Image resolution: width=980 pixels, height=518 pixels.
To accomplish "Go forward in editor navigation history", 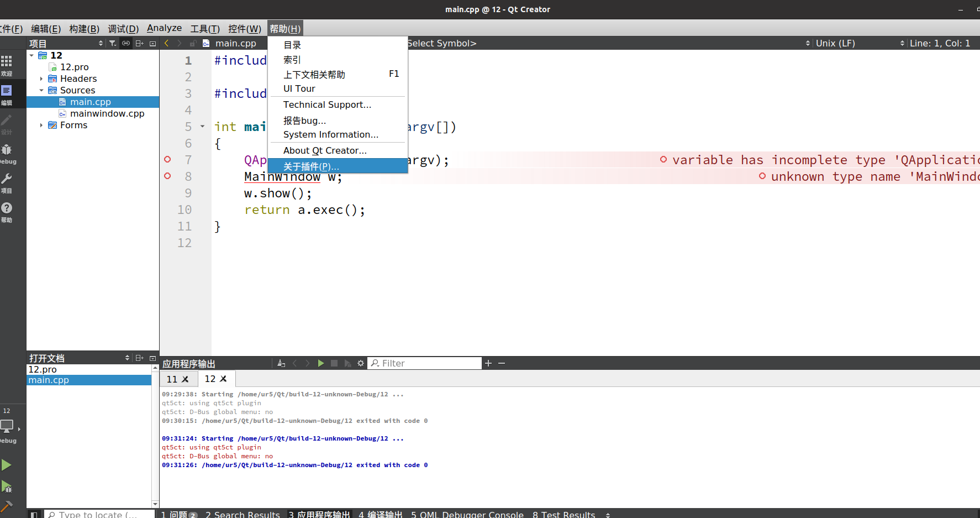I will [180, 43].
